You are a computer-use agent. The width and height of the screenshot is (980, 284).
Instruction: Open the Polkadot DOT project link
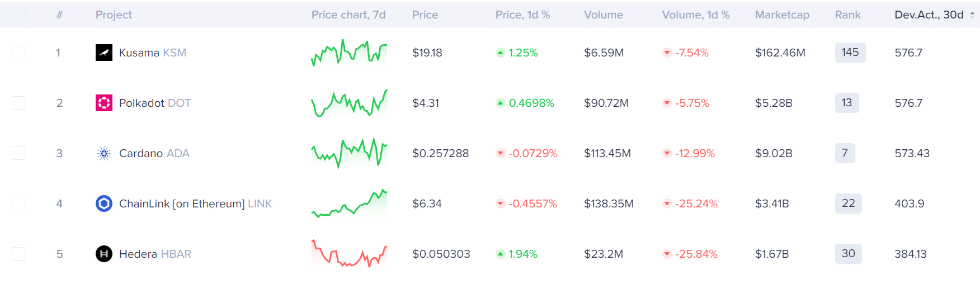click(154, 103)
